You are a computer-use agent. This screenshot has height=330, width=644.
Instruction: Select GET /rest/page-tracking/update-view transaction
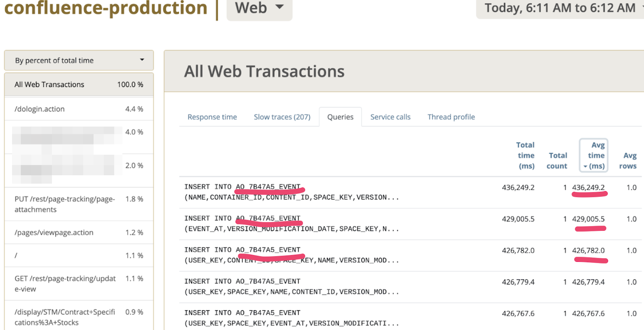click(x=79, y=284)
